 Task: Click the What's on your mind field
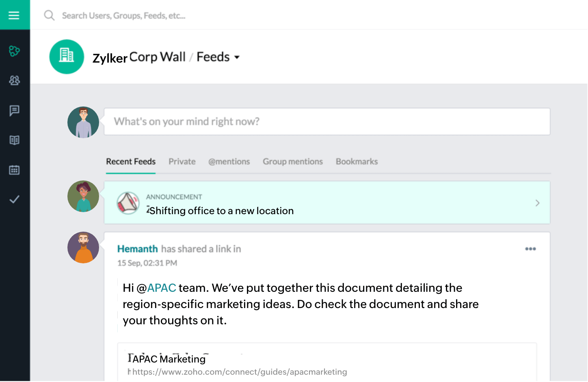327,122
